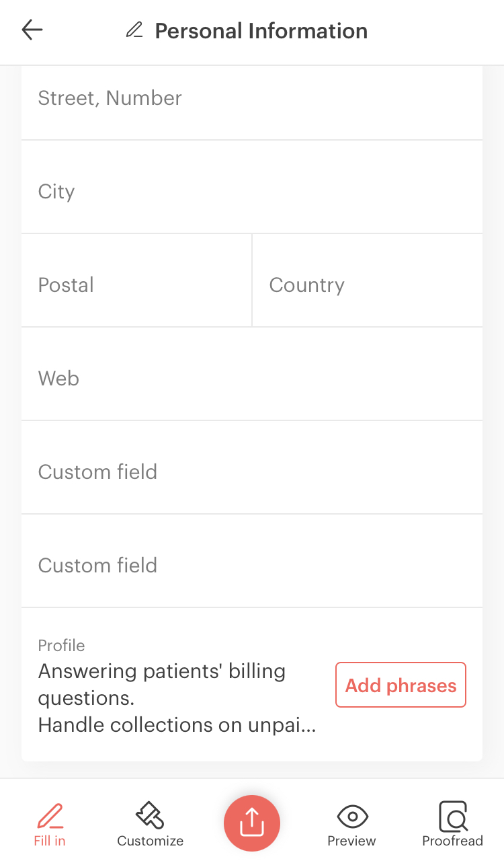This screenshot has width=504, height=865.
Task: Click the Fill in pencil icon
Action: [x=50, y=815]
